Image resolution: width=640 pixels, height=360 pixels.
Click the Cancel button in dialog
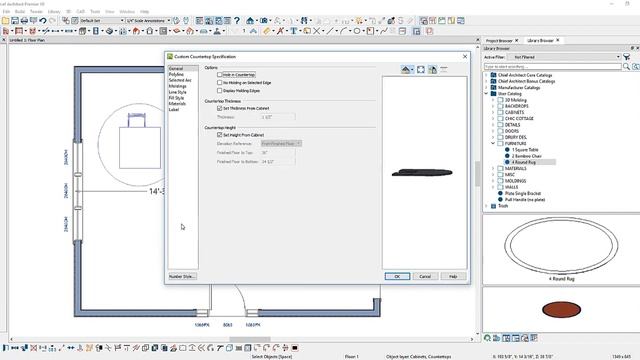click(x=425, y=276)
